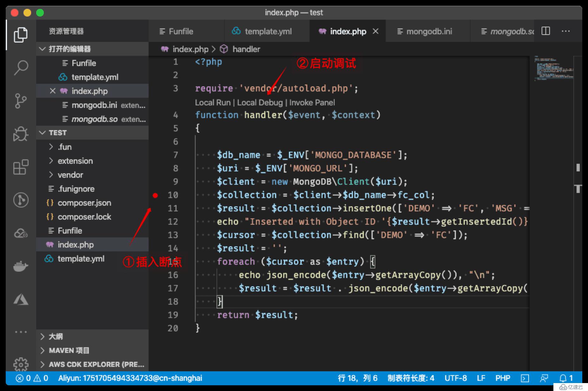The height and width of the screenshot is (391, 588).
Task: Expand the .fun folder
Action: tap(92, 147)
